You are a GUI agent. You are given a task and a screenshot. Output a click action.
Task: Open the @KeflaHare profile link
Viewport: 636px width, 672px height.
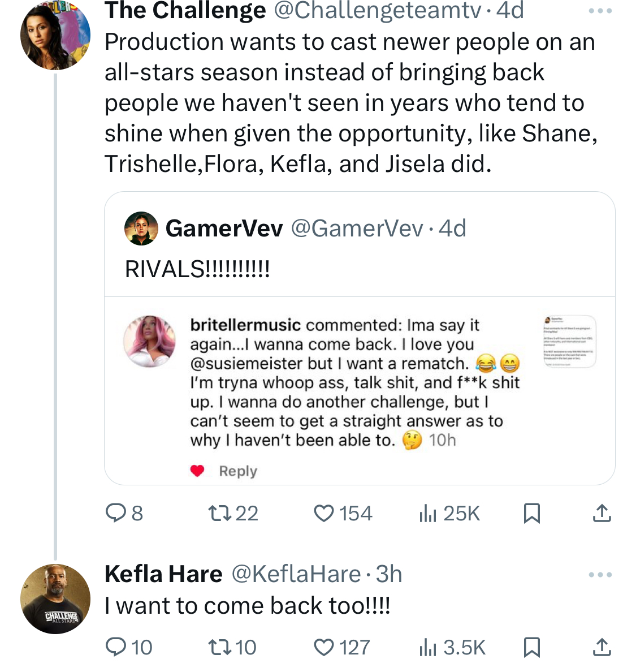pyautogui.click(x=296, y=574)
